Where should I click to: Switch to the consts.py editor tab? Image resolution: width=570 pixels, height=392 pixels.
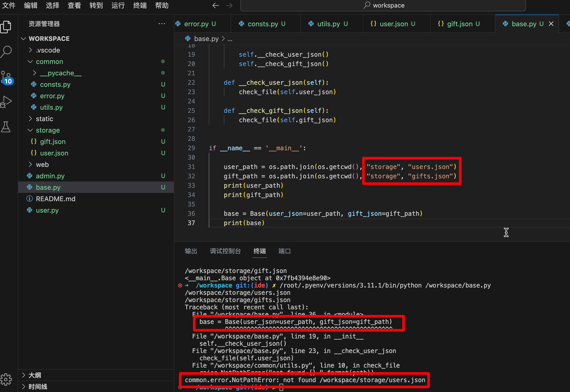266,24
